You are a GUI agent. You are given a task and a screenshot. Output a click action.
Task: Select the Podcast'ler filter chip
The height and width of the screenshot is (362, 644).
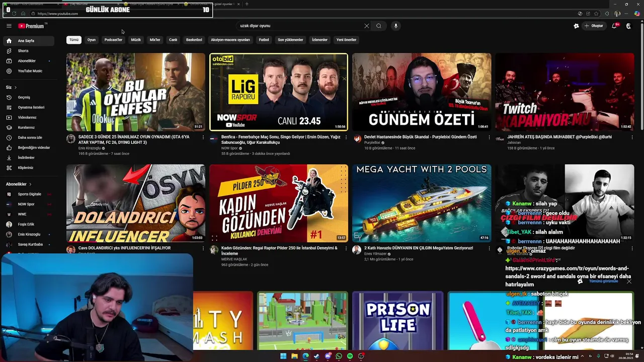point(113,40)
